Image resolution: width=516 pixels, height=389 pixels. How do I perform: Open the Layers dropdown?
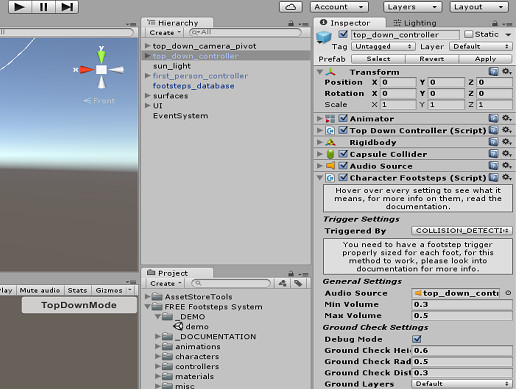tap(413, 7)
